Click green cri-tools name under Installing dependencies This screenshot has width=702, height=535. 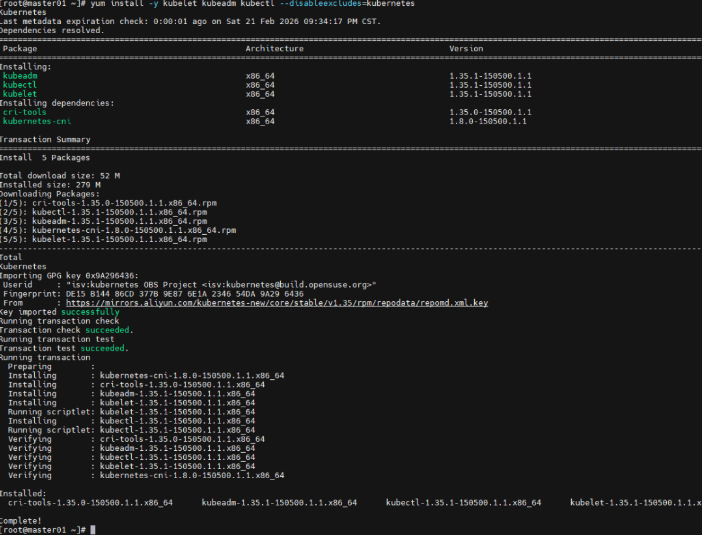25,112
